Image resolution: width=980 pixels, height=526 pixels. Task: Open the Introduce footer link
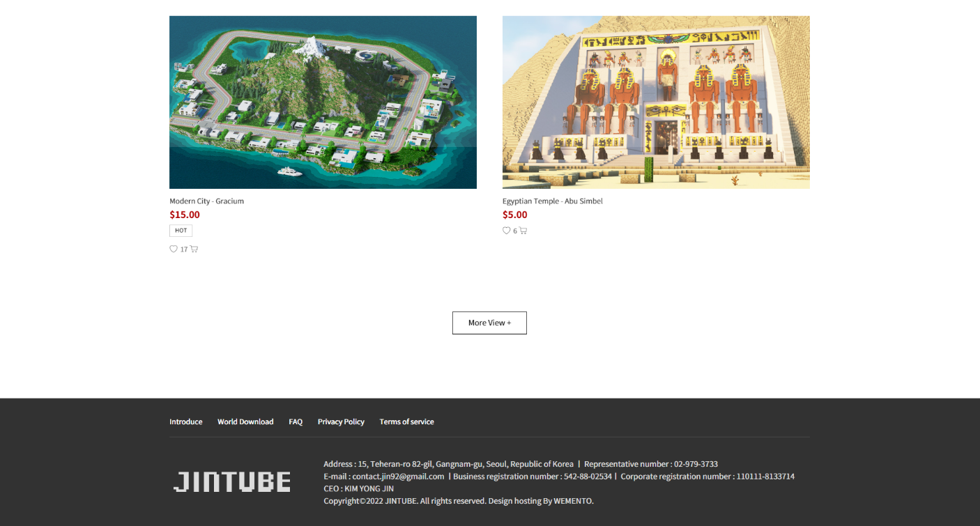pyautogui.click(x=186, y=421)
